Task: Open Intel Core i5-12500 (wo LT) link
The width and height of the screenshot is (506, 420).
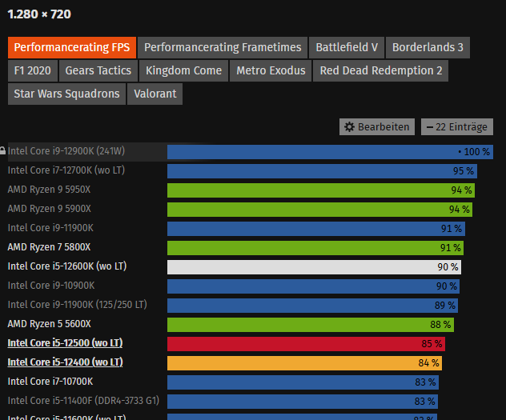Action: point(65,343)
